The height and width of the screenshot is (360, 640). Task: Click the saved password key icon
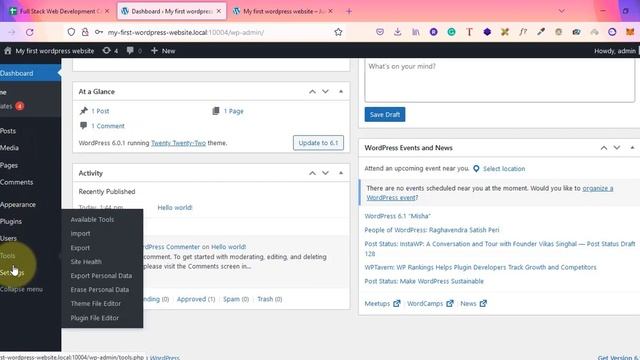[98, 32]
